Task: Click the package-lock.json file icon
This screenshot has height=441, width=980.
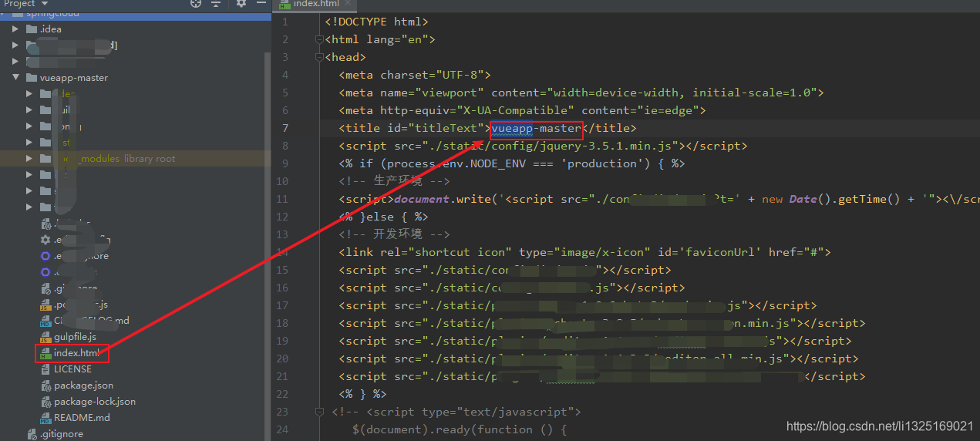Action: (45, 402)
